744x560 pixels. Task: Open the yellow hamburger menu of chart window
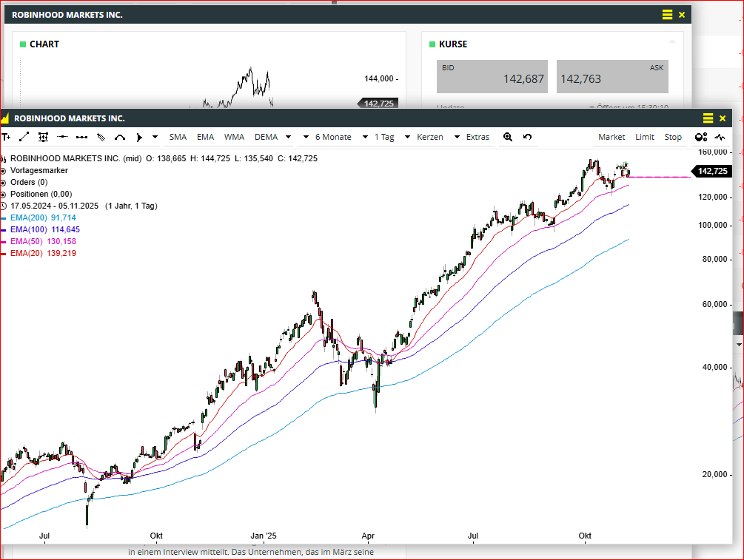[x=708, y=118]
